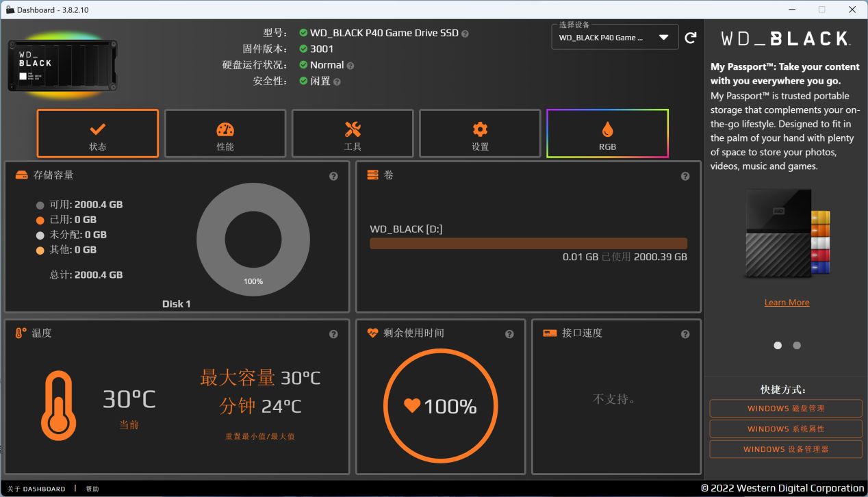Click 帮助 help in footer
This screenshot has height=497, width=868.
[92, 489]
